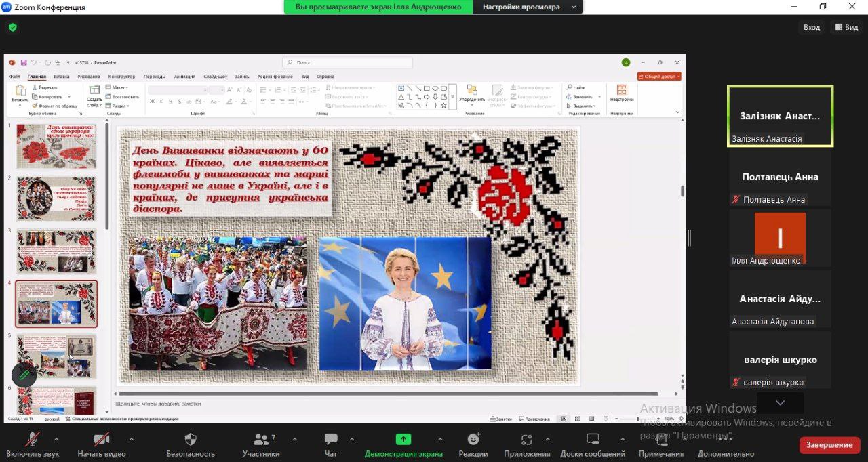Select Залізняк Анастасія participant video tile
The height and width of the screenshot is (462, 868).
pos(780,116)
